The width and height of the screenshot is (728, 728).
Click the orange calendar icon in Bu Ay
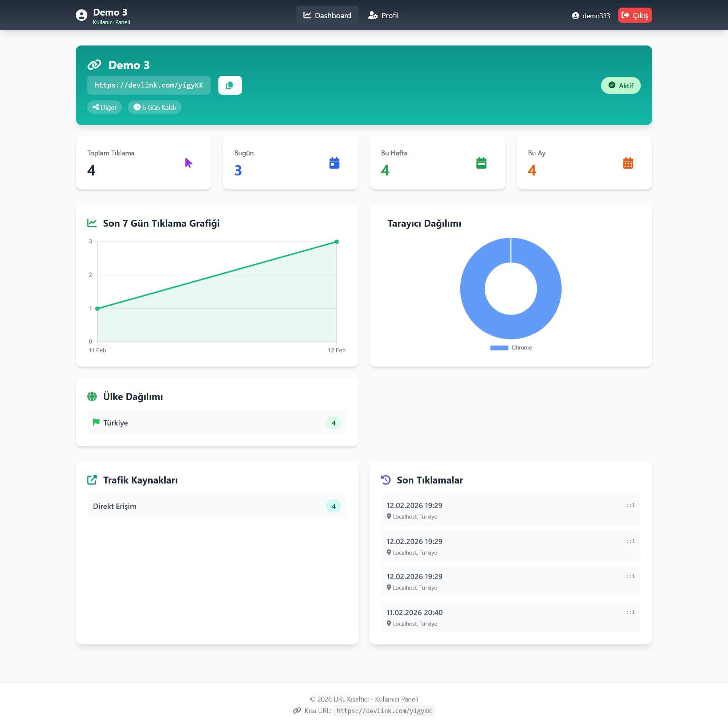point(628,163)
